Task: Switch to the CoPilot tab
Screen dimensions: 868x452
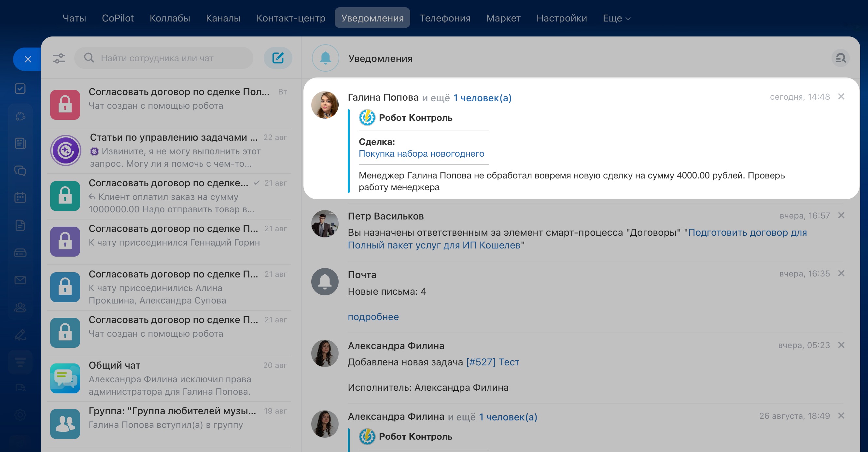Action: point(118,18)
